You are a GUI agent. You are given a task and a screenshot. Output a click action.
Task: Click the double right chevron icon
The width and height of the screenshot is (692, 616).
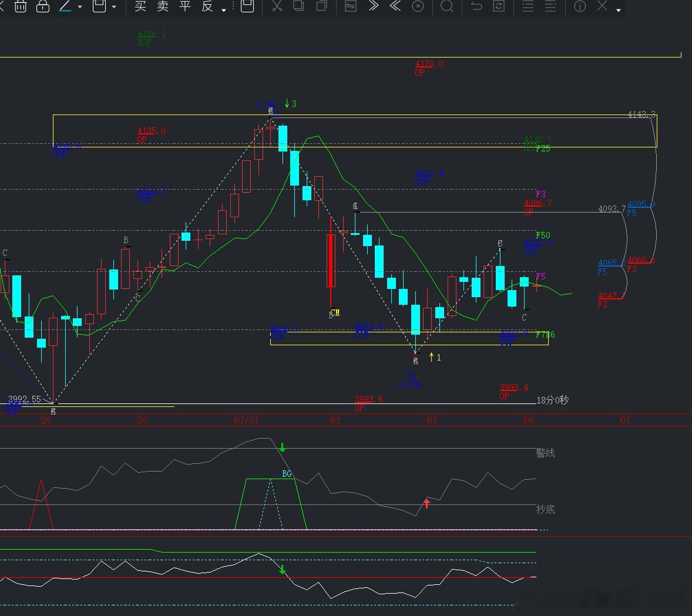click(374, 6)
